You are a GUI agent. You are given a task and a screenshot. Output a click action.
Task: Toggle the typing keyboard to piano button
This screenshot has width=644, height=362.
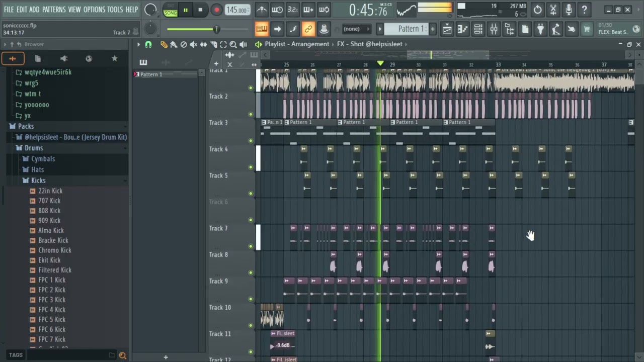coord(262,29)
